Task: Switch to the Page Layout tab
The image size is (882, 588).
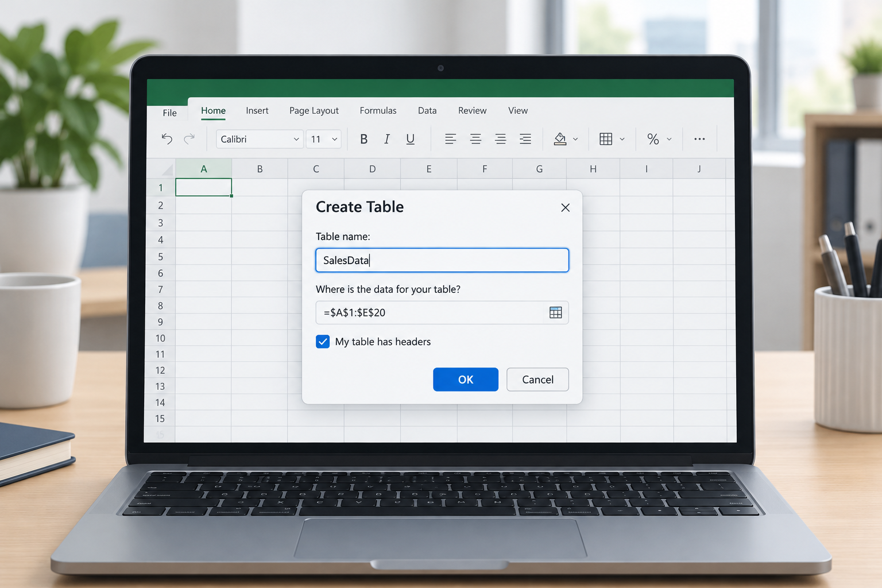Action: (314, 111)
